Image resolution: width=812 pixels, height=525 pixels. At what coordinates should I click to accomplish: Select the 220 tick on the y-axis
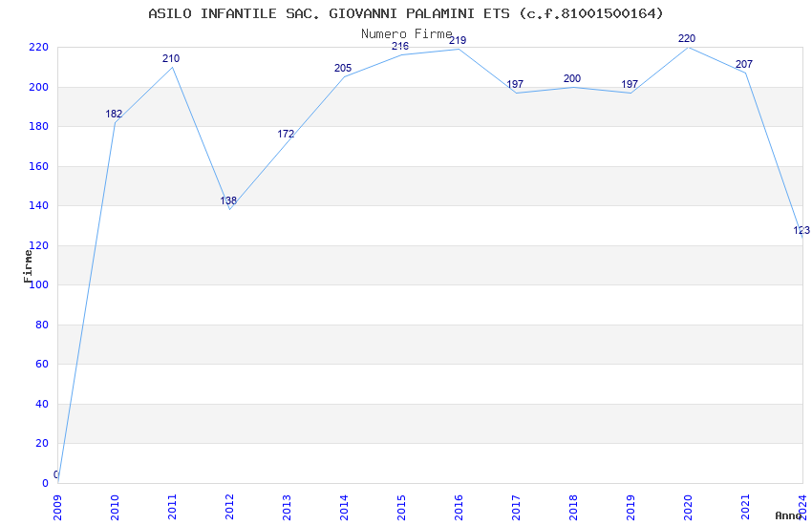[x=38, y=48]
